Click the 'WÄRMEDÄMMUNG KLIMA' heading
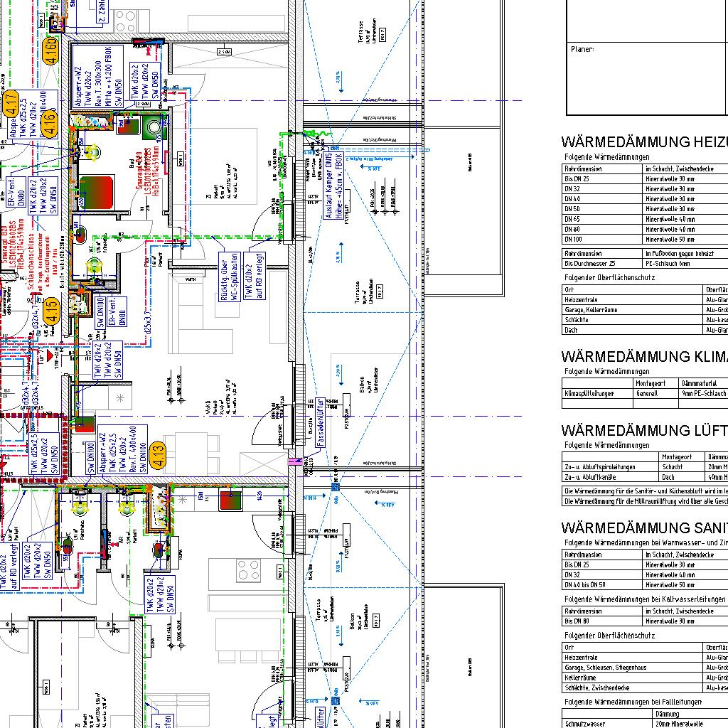Viewport: 728px width, 728px height. (644, 357)
